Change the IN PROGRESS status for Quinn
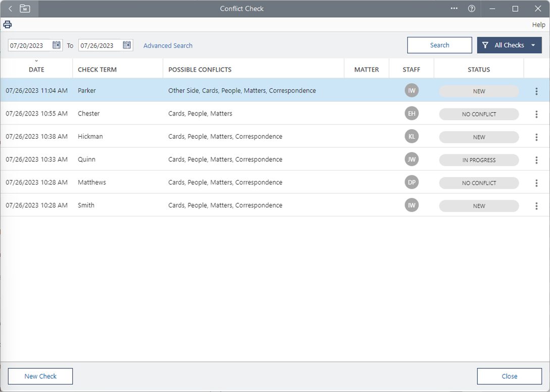The height and width of the screenshot is (392, 550). [479, 160]
